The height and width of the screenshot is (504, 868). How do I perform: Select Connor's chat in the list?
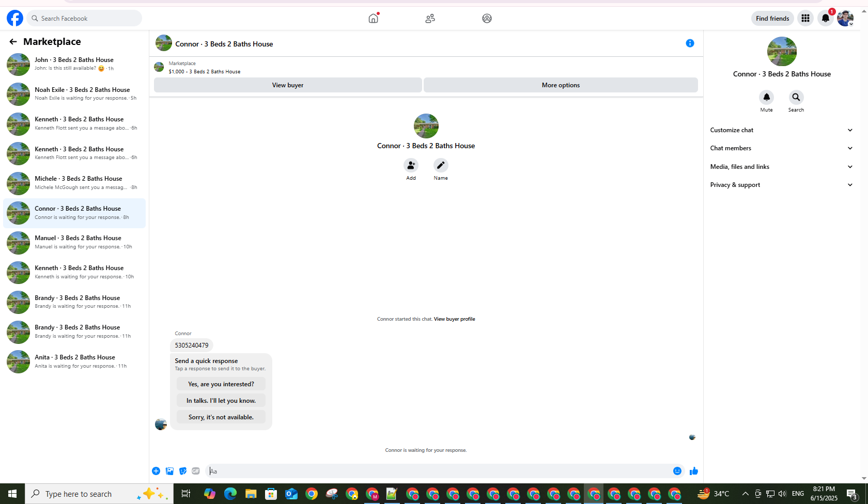(74, 213)
